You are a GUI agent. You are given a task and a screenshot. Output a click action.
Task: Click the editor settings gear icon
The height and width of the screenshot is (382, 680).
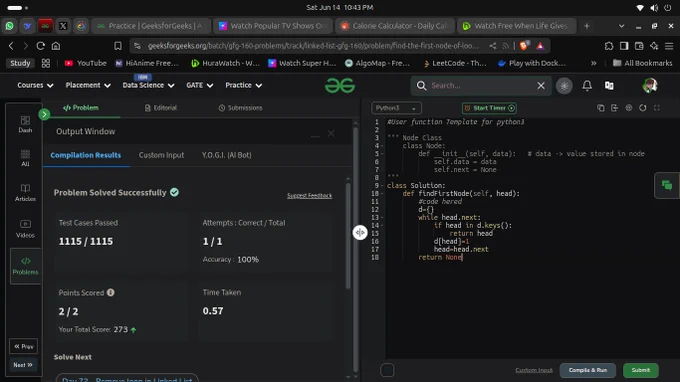click(629, 108)
